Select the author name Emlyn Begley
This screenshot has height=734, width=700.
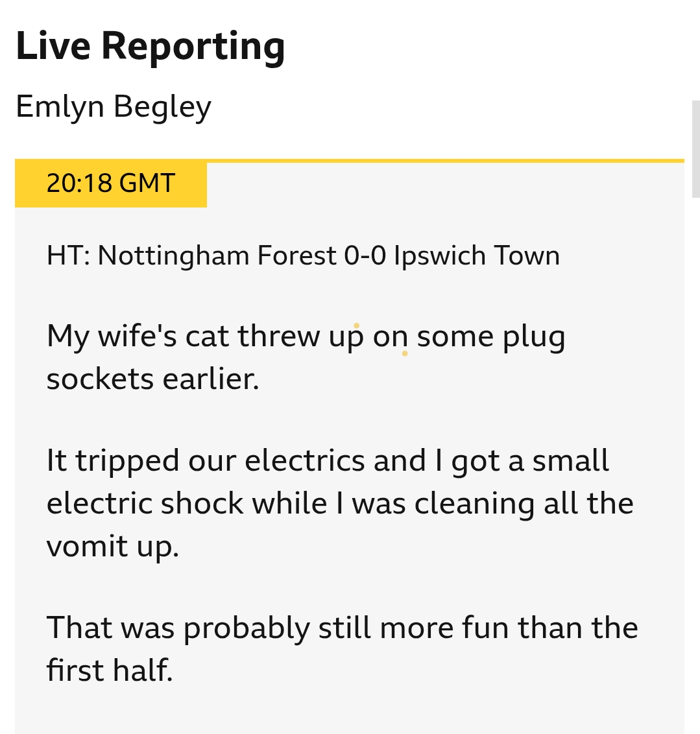[x=114, y=107]
